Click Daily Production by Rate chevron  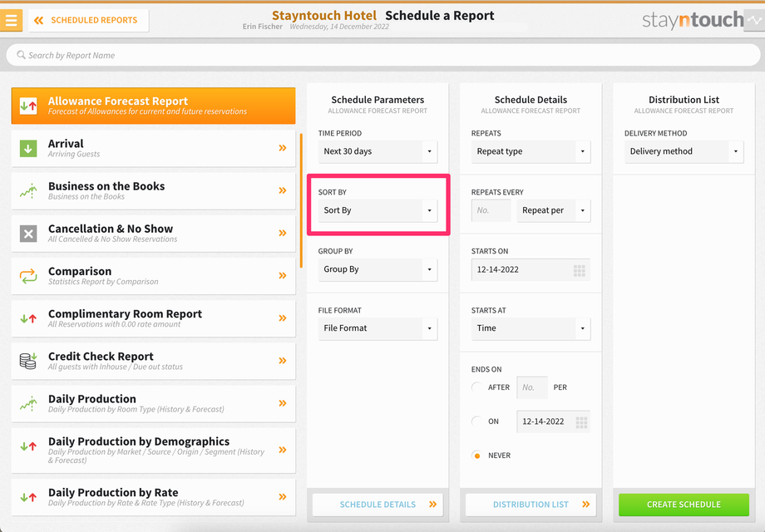pos(283,496)
